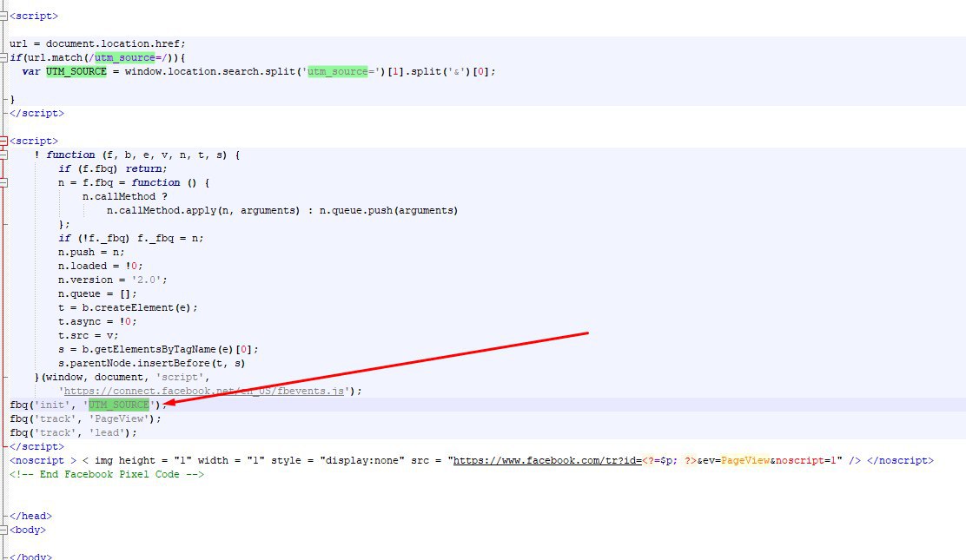Image resolution: width=966 pixels, height=560 pixels.
Task: Click 'n.callMethod ?' line
Action: [125, 196]
